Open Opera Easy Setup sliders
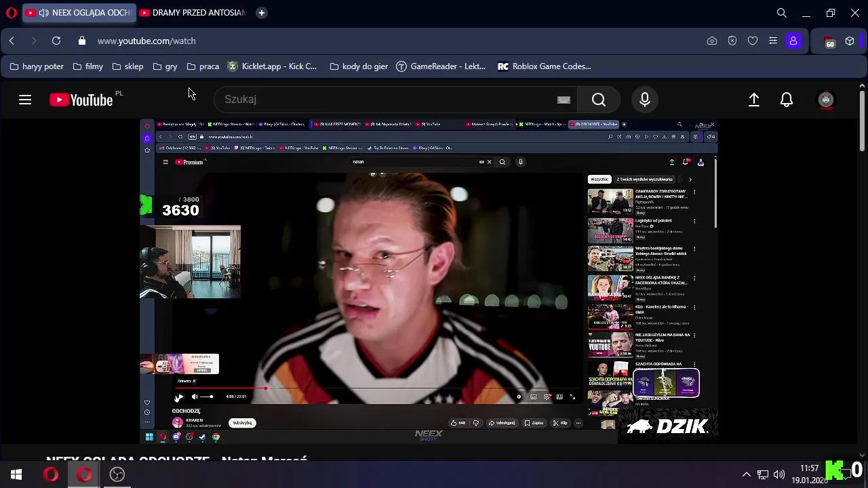Screen dimensions: 868x488 (772, 41)
